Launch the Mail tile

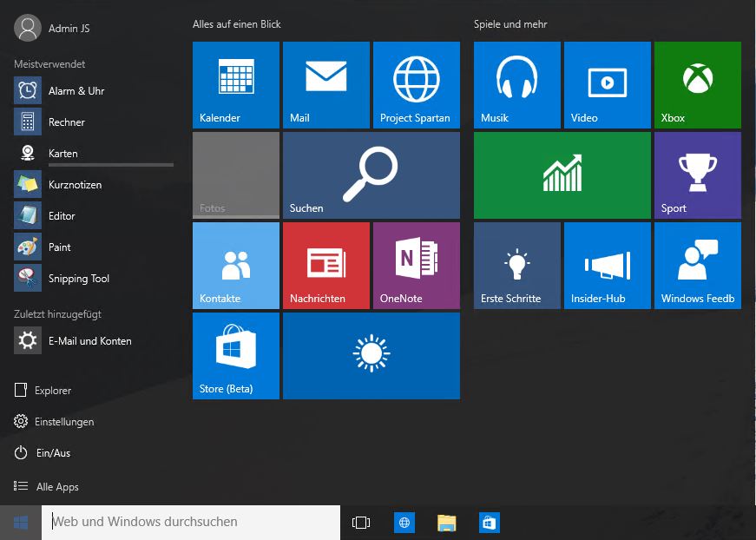(x=325, y=85)
